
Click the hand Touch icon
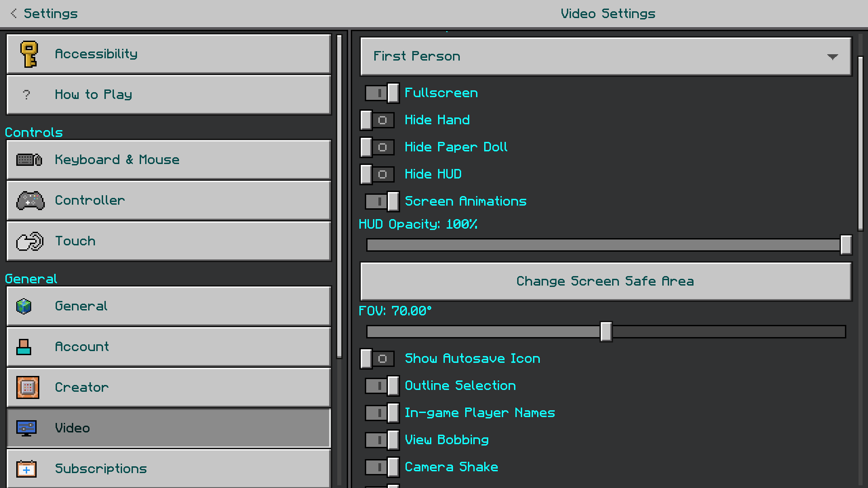click(30, 241)
